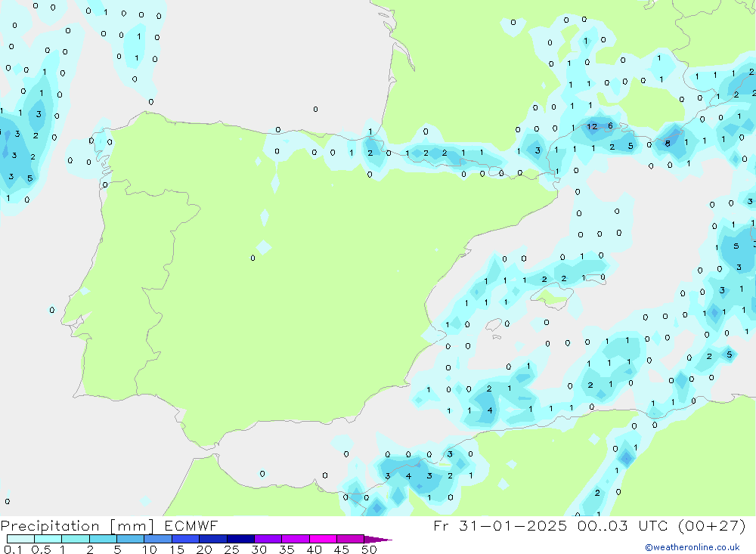The height and width of the screenshot is (554, 756).
Task: Click the 'ECMWF' model label
Action: [x=191, y=525]
